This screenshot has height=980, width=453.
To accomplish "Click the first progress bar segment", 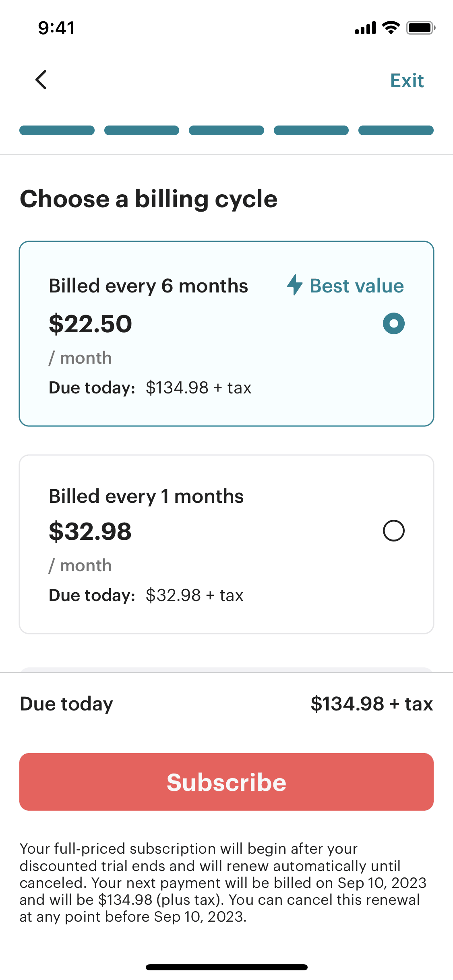I will click(x=57, y=130).
